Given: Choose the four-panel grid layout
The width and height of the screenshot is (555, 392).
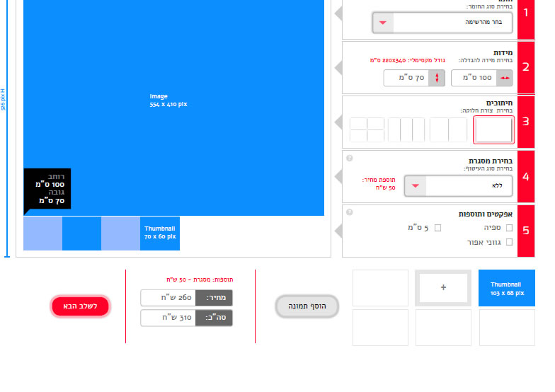Looking at the screenshot, I should click(x=367, y=130).
